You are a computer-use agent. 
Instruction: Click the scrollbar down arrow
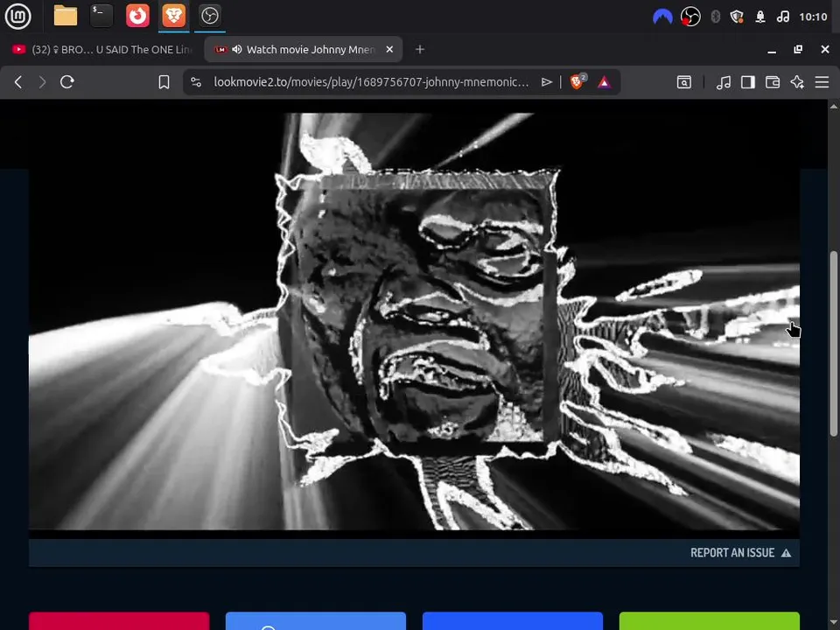834,624
